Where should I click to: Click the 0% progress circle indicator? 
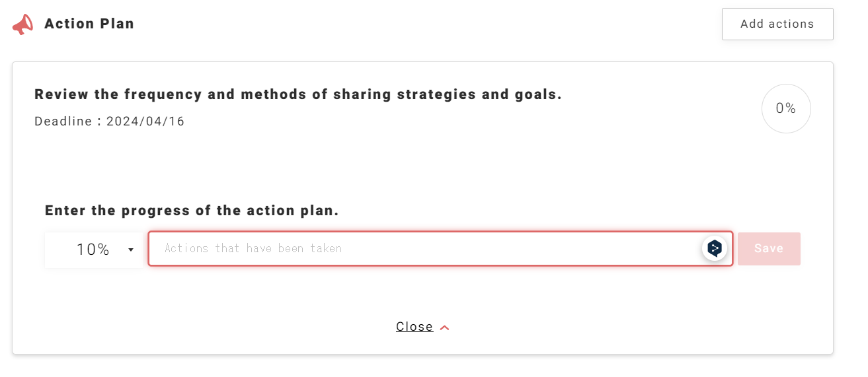[x=785, y=109]
